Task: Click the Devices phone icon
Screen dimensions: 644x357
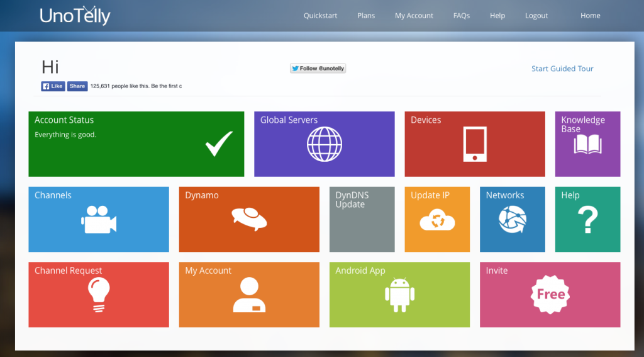Action: pos(475,144)
